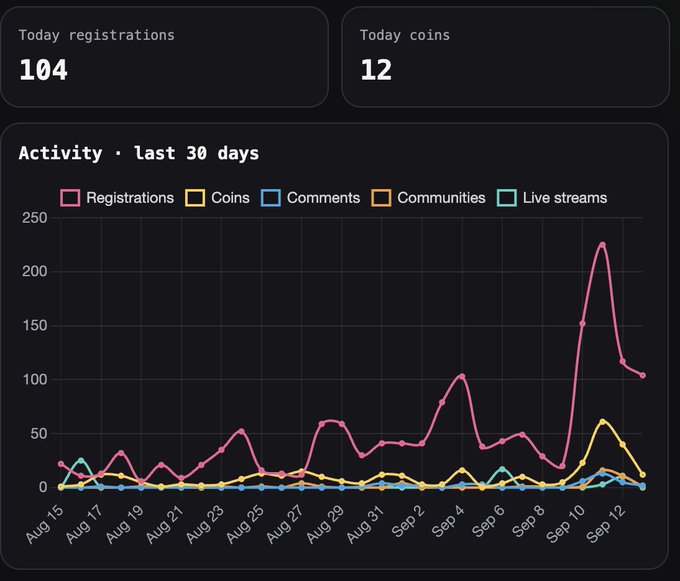Toggle the Registrations legend color box

coord(70,198)
